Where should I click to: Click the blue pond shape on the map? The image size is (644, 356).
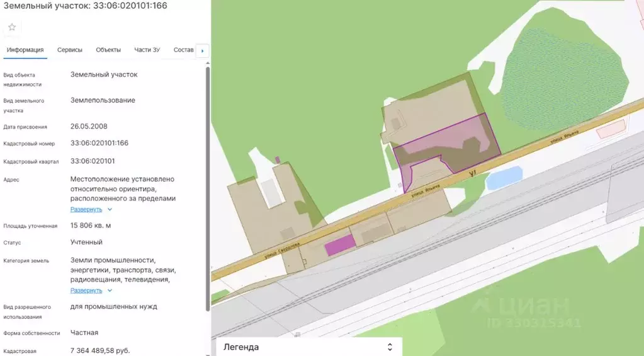(x=504, y=178)
